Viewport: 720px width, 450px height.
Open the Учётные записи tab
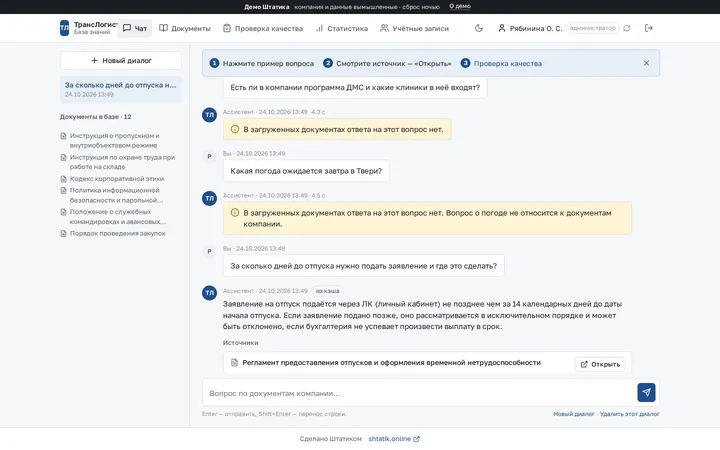(x=414, y=28)
